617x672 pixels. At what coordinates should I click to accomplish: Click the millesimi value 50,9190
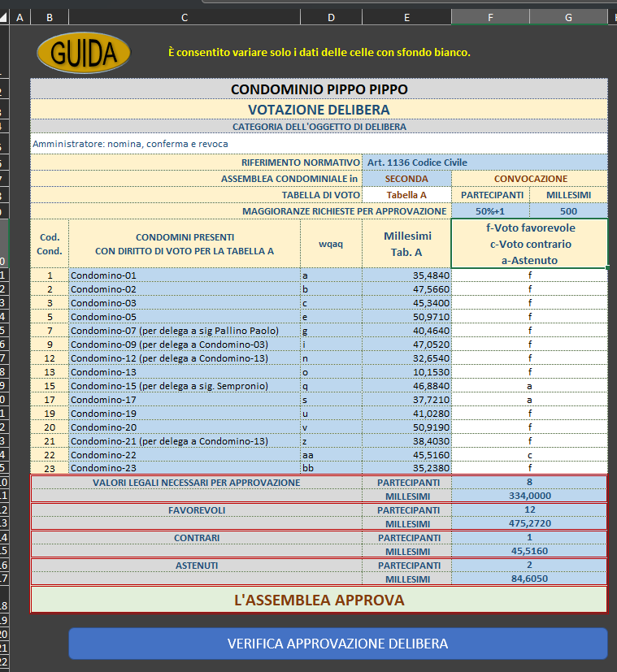(x=406, y=427)
